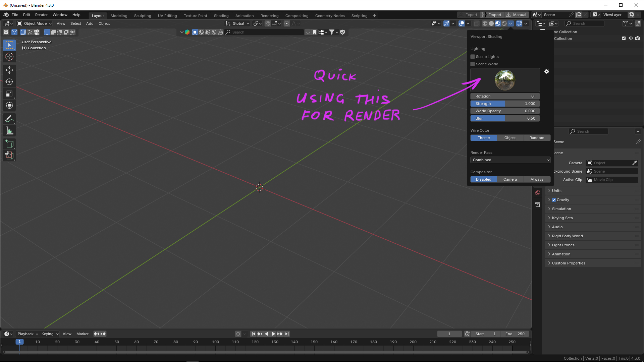Open the Render menu
Image resolution: width=644 pixels, height=362 pixels.
[41, 15]
